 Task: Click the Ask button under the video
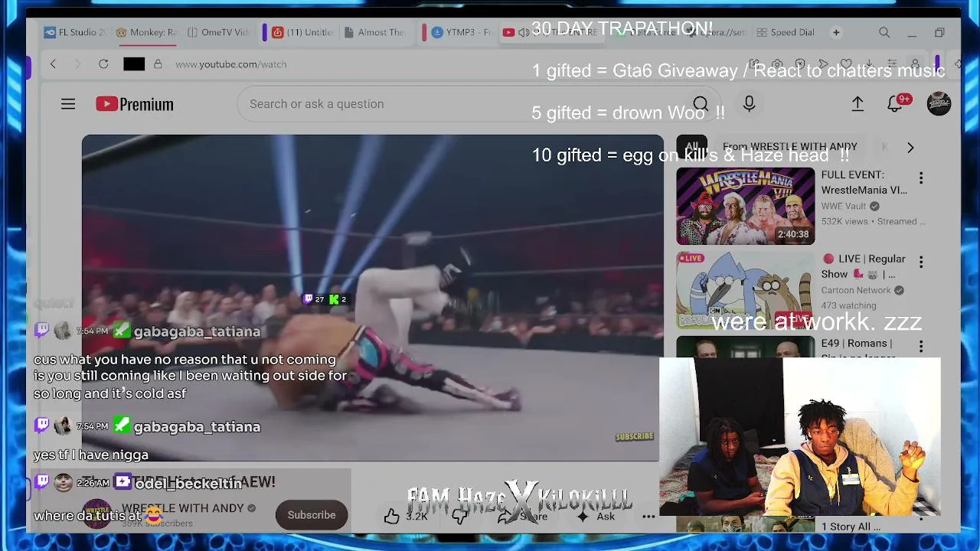pyautogui.click(x=596, y=517)
